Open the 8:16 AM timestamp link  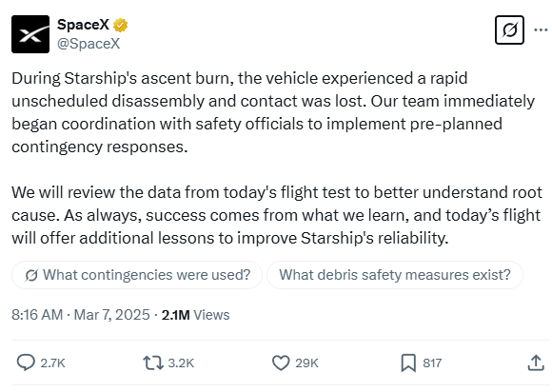[x=37, y=315]
